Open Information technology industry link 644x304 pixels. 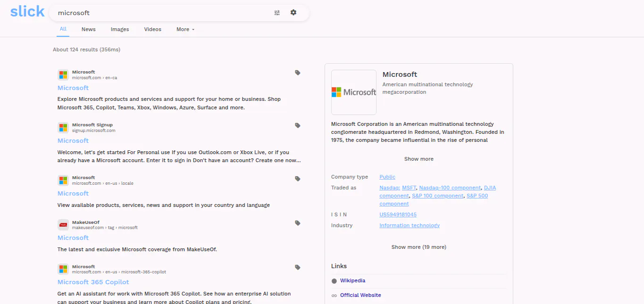pos(410,225)
